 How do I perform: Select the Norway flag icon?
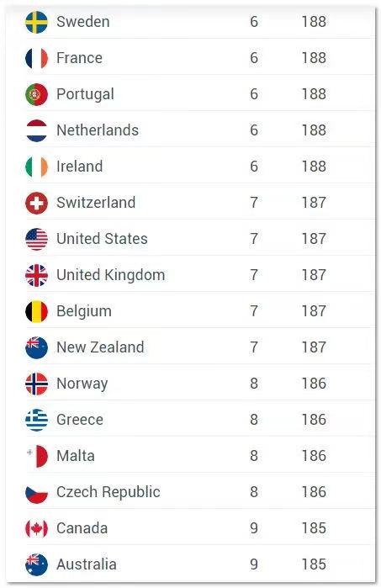[x=36, y=384]
